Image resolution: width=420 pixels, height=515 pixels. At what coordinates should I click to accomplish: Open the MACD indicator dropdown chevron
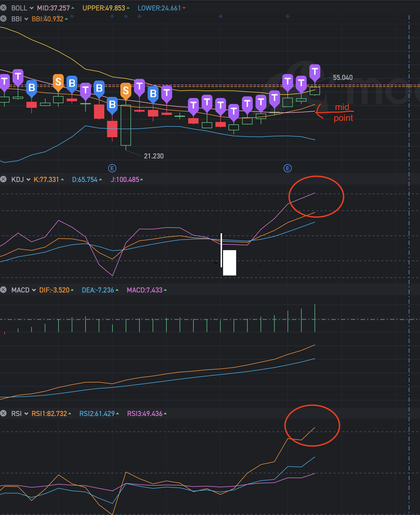(x=34, y=290)
